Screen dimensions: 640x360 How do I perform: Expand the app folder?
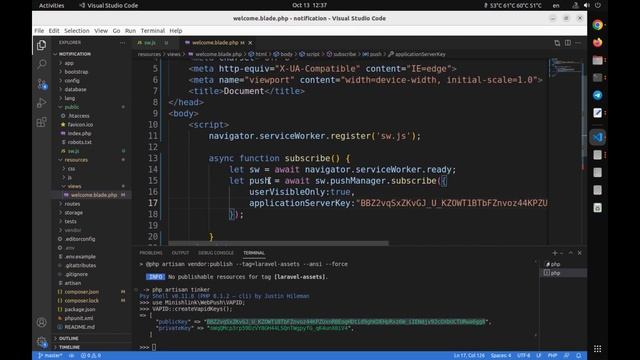[92, 63]
